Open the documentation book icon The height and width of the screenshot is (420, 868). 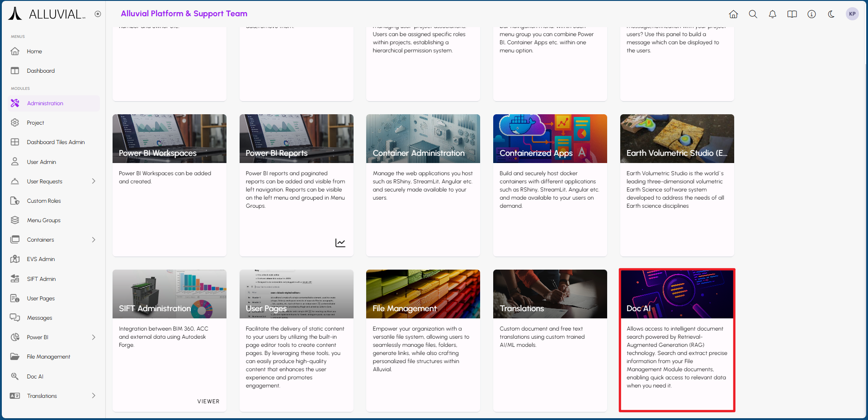point(792,14)
